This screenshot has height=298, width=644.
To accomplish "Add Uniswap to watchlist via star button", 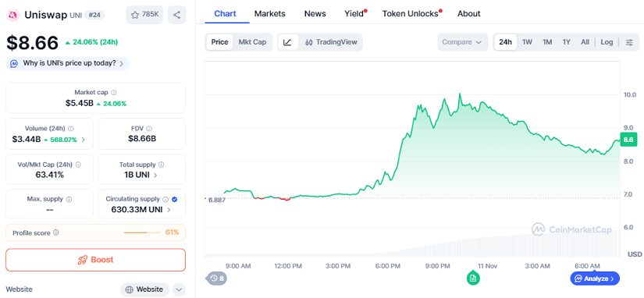I will (144, 15).
